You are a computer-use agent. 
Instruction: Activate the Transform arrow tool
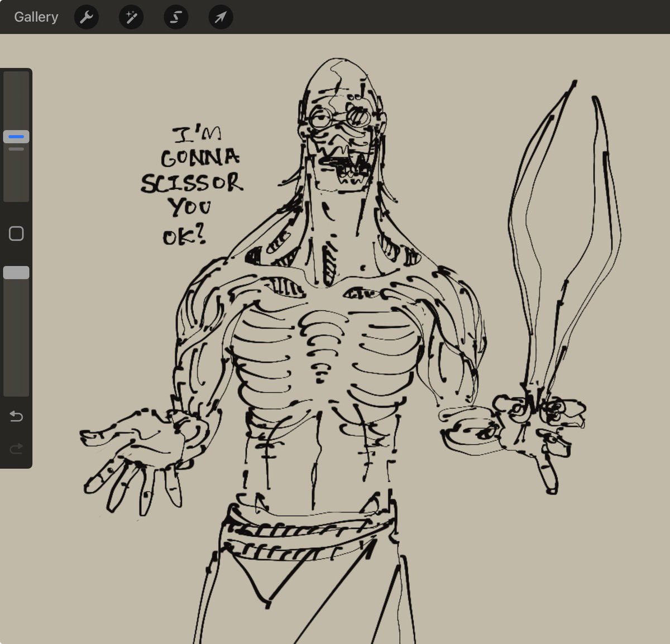(x=221, y=17)
